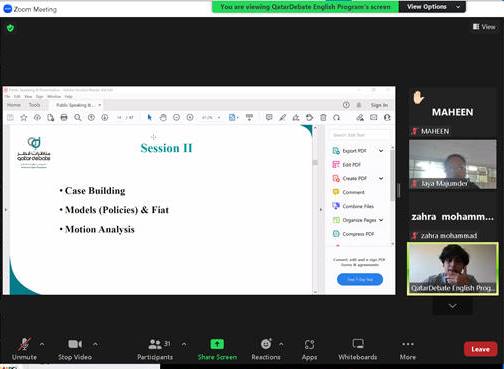This screenshot has height=369, width=504.
Task: Go to previous page arrow icon
Action: pyautogui.click(x=91, y=117)
